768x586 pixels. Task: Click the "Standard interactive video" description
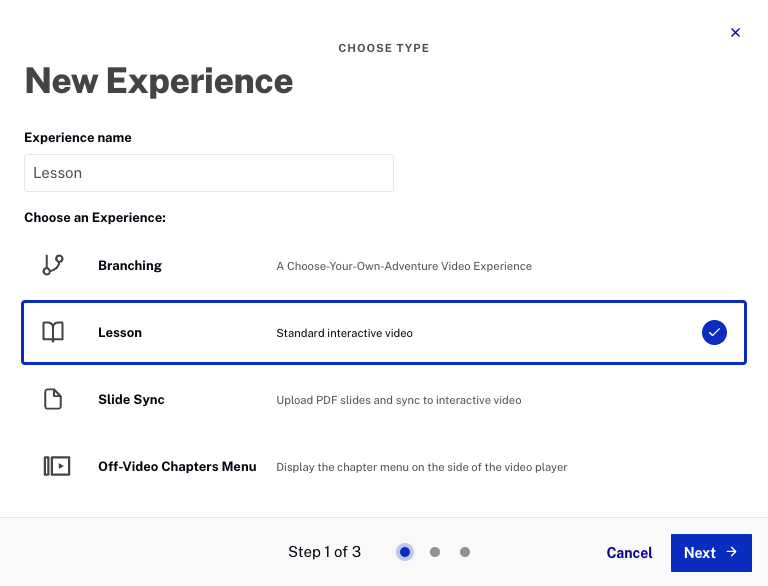(x=344, y=333)
